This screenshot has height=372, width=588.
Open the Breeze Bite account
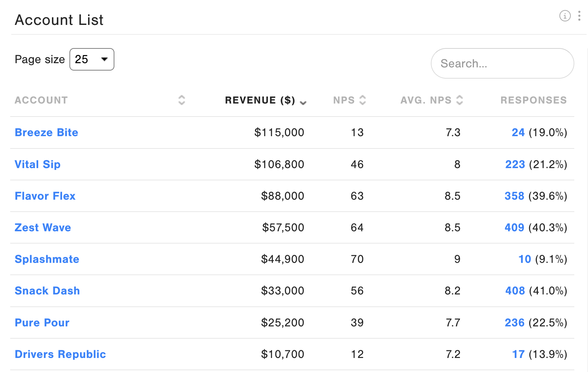point(46,132)
